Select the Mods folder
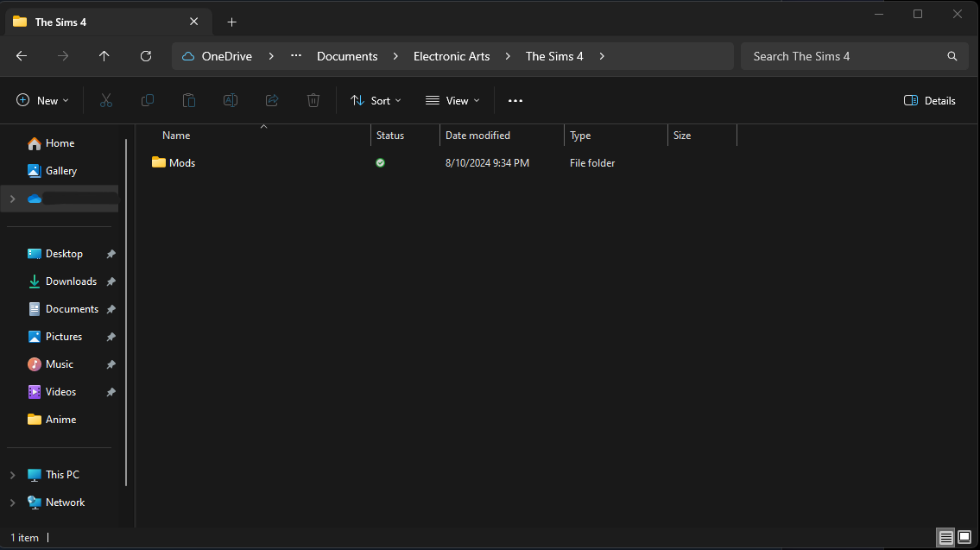The height and width of the screenshot is (550, 980). click(x=174, y=162)
